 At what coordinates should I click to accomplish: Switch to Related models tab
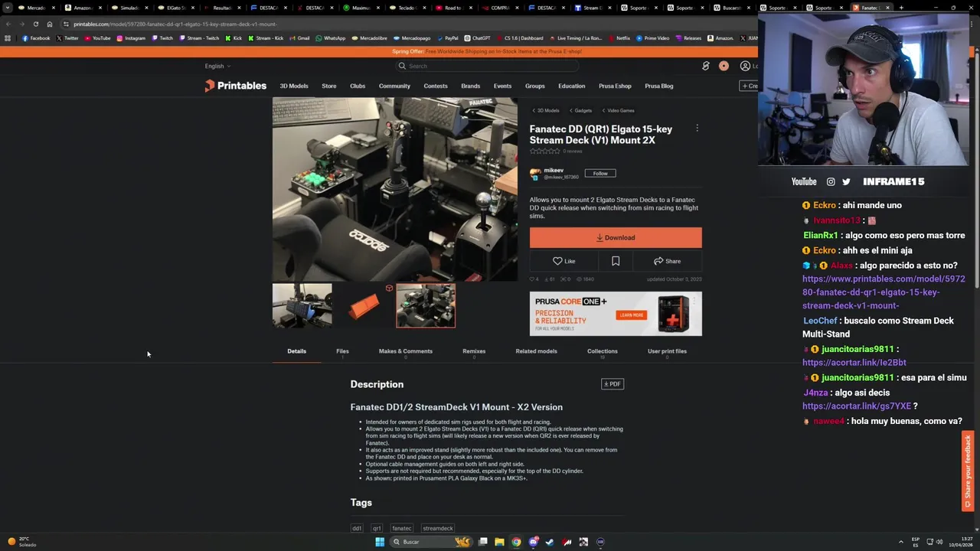(x=536, y=351)
